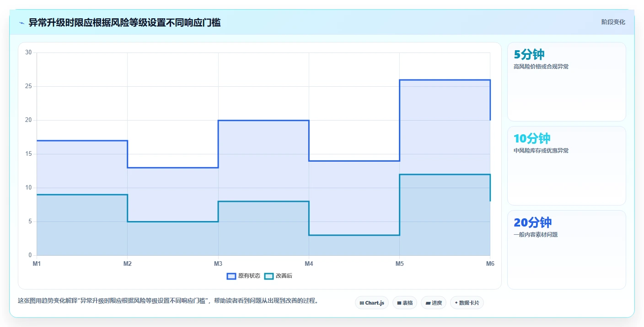Click the y-axis value 20

pyautogui.click(x=28, y=120)
